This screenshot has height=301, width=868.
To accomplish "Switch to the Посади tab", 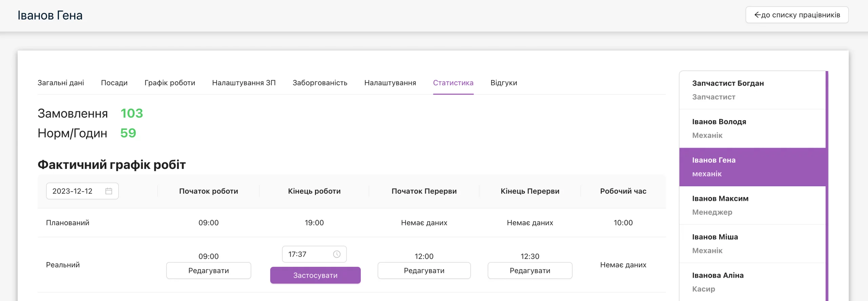I will [x=114, y=83].
